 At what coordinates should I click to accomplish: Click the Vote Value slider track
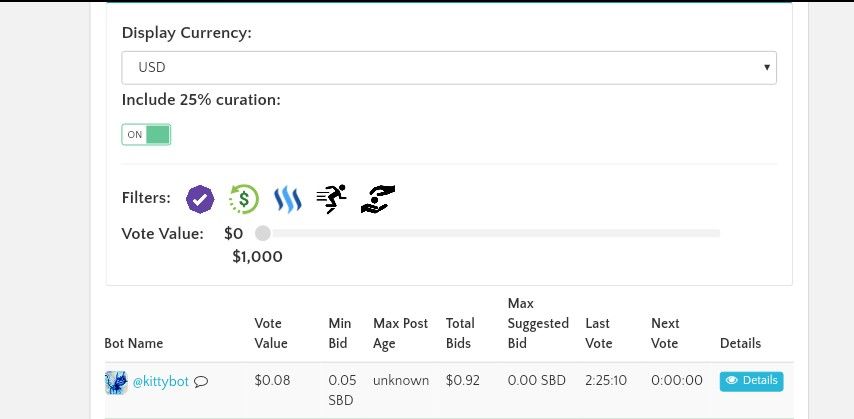coord(491,233)
